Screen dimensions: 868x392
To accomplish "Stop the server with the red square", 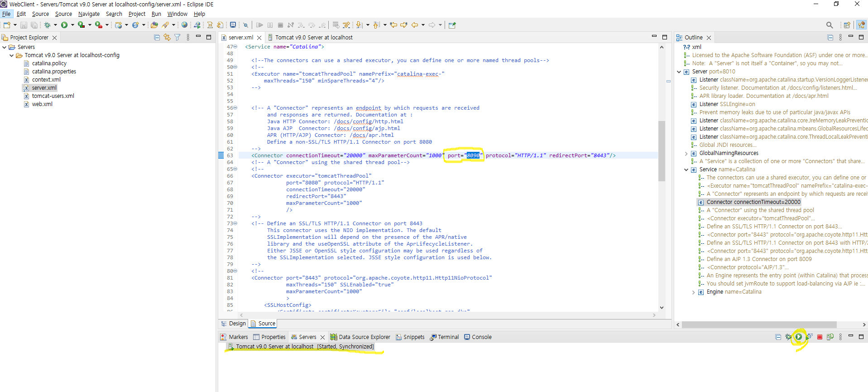I will point(820,337).
